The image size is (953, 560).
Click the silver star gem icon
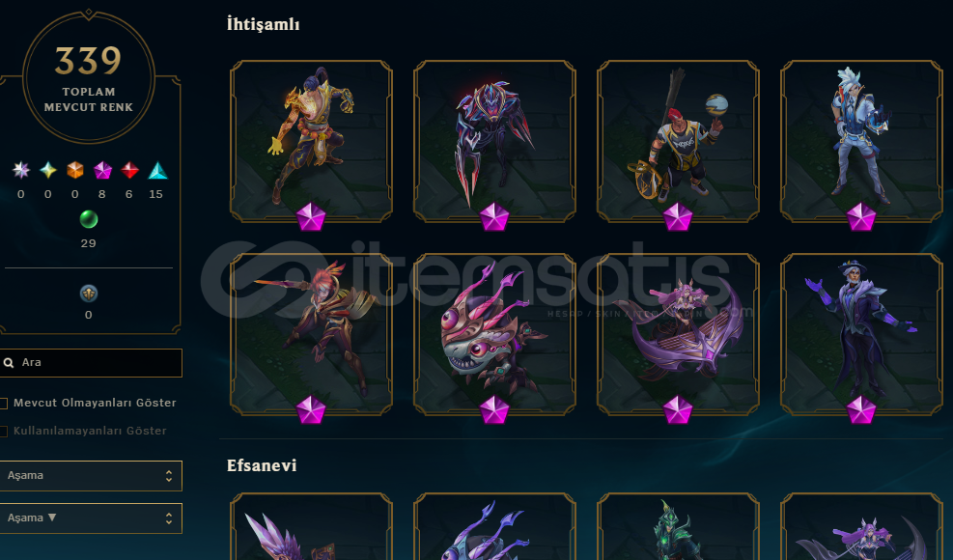click(21, 170)
